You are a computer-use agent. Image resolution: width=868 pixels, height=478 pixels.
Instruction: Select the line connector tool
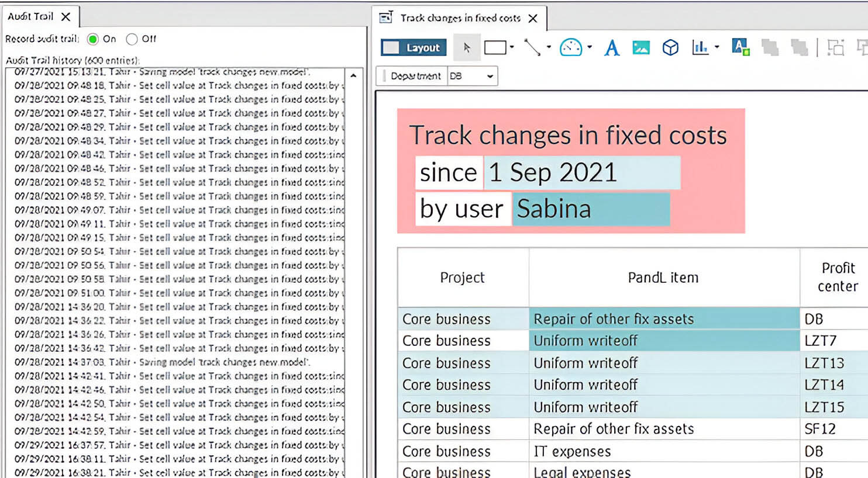pos(533,47)
